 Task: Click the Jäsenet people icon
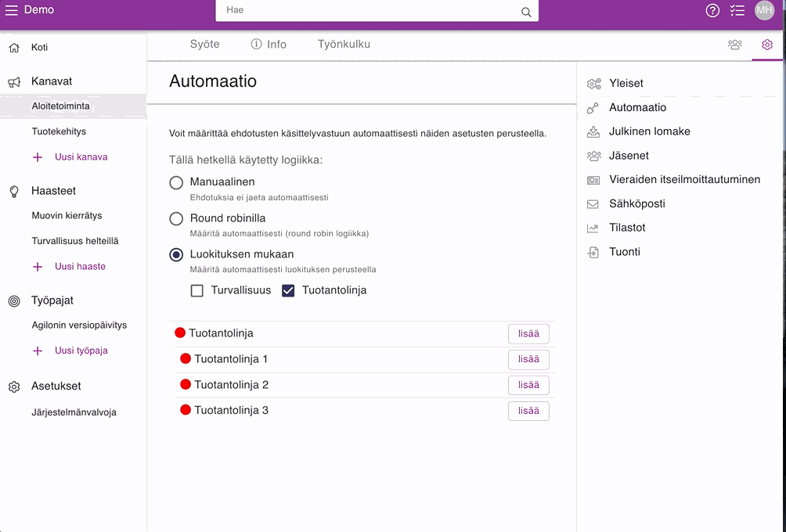(x=593, y=156)
